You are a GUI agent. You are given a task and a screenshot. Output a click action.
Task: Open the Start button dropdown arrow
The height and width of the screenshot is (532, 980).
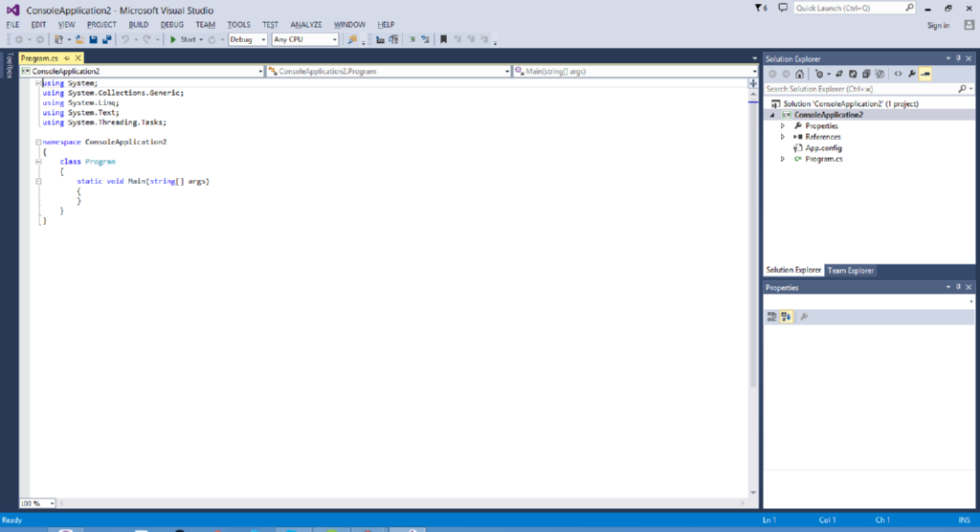201,39
